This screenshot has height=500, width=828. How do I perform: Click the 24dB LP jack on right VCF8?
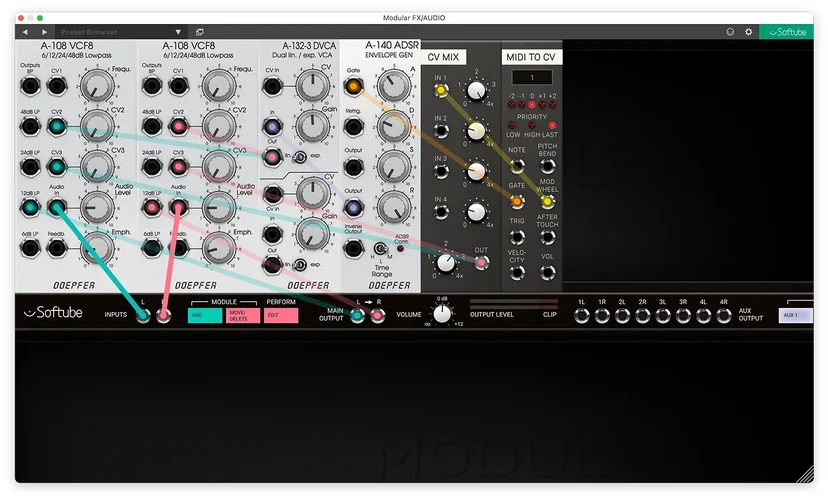point(152,167)
